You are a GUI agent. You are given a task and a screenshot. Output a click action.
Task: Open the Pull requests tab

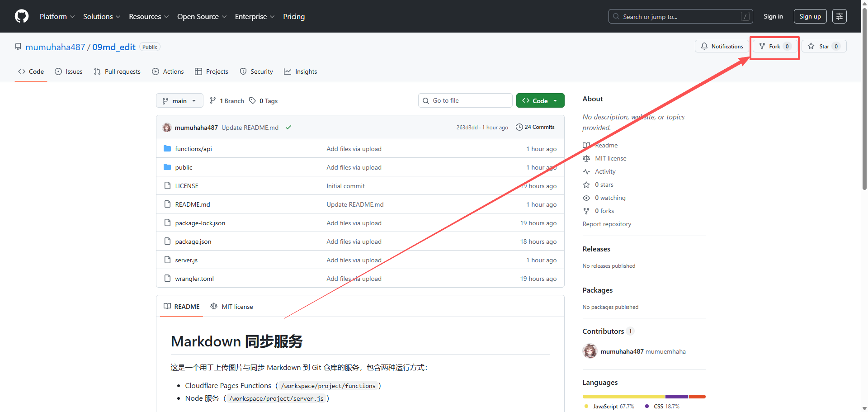117,71
